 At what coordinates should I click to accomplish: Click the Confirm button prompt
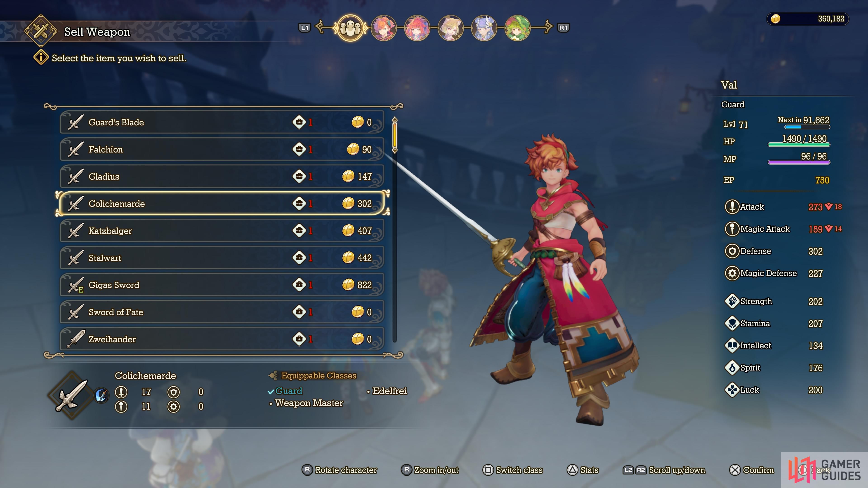(752, 470)
